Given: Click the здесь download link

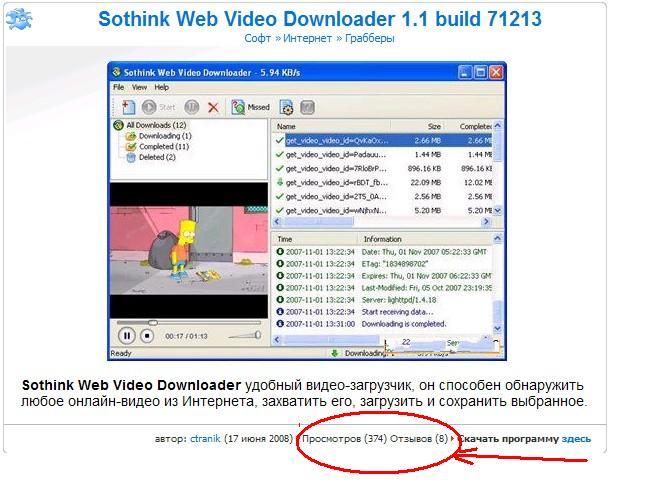Looking at the screenshot, I should tap(576, 439).
